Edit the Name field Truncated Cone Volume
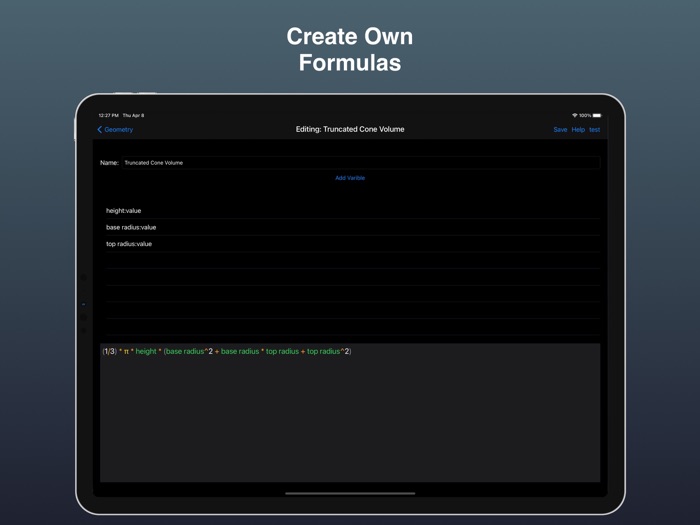Viewport: 700px width, 525px height. tap(361, 163)
